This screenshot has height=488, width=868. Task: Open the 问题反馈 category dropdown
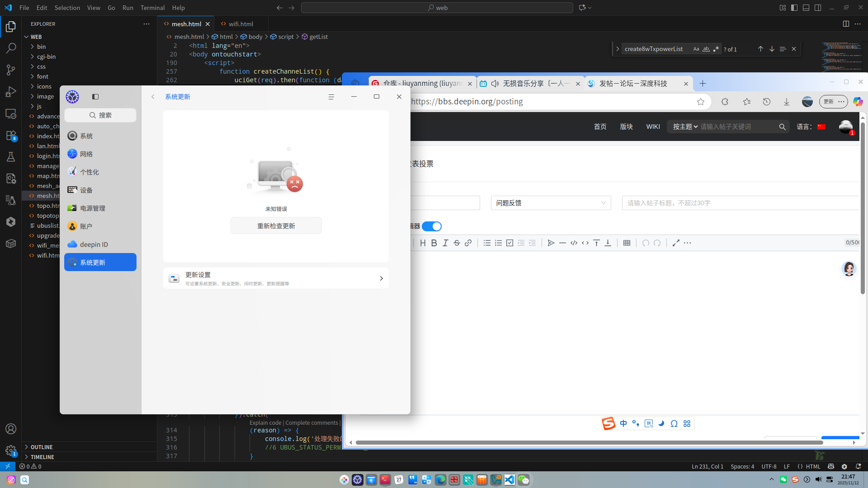551,203
